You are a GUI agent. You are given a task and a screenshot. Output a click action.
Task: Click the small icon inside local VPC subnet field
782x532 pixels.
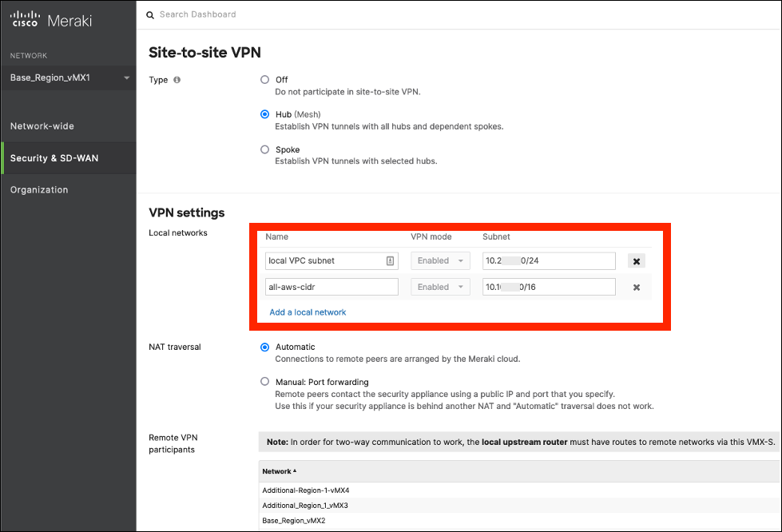389,260
